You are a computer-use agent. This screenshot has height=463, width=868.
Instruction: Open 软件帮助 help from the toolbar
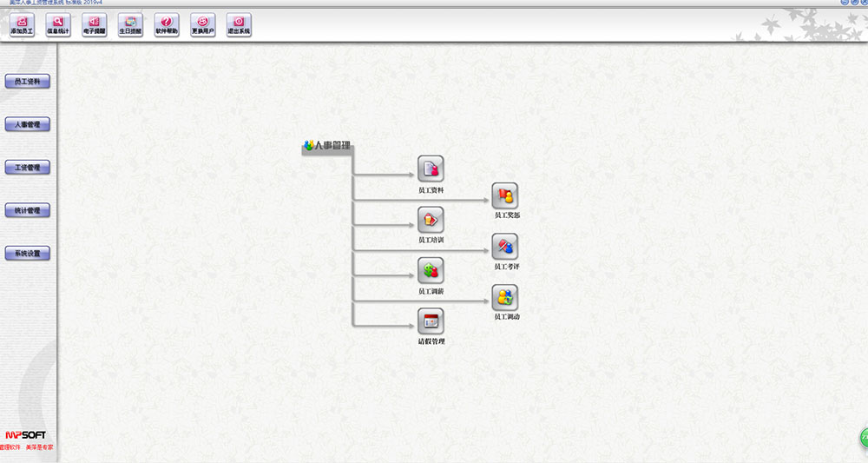pyautogui.click(x=167, y=25)
